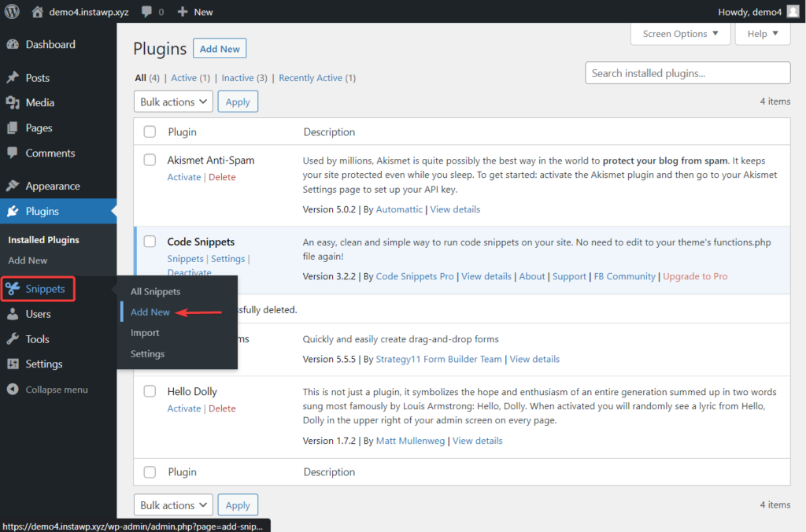Click the Pages icon in sidebar

click(x=13, y=128)
